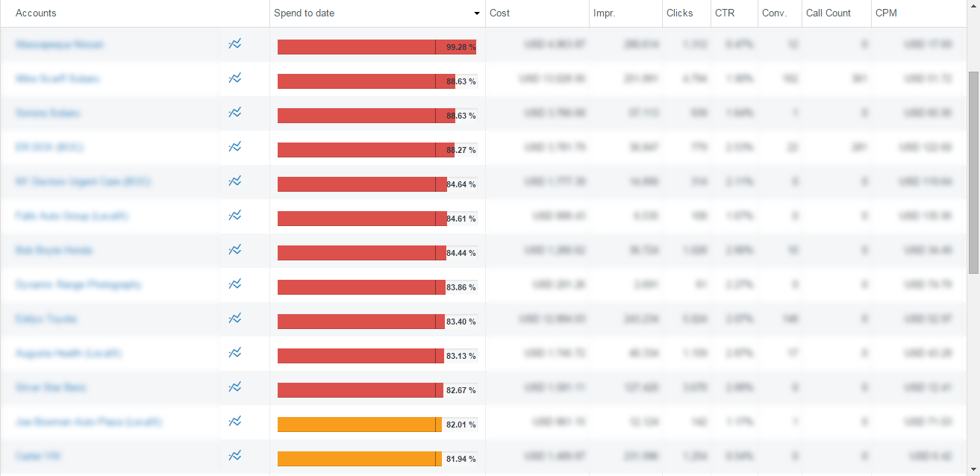Open trend chart icon for 82.01 % row
Viewport: 980px width, 476px height.
point(235,422)
